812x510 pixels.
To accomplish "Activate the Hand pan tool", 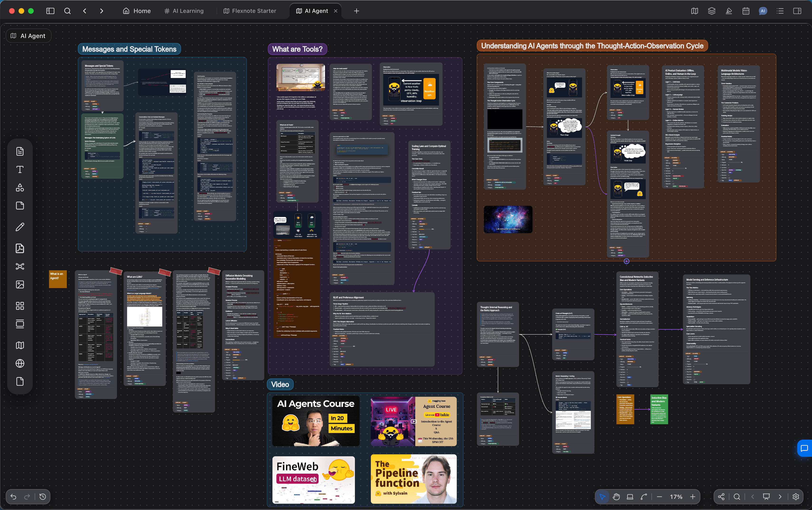I will coord(616,496).
